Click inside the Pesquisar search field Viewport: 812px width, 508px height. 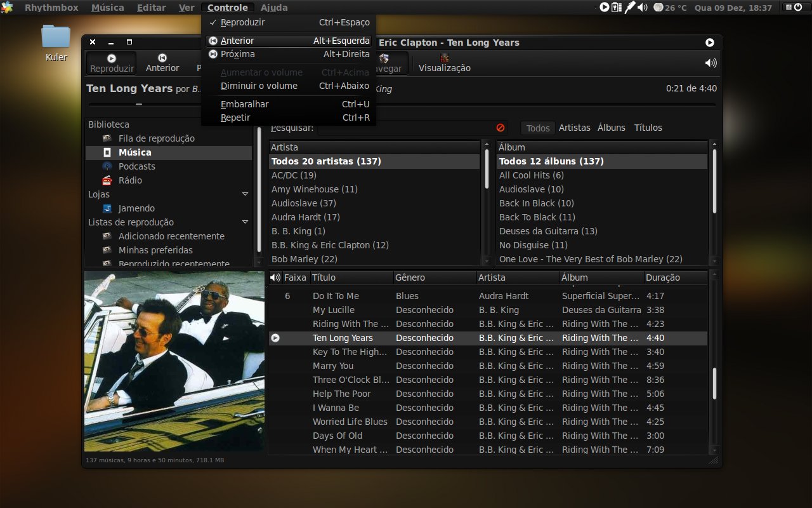click(x=413, y=128)
